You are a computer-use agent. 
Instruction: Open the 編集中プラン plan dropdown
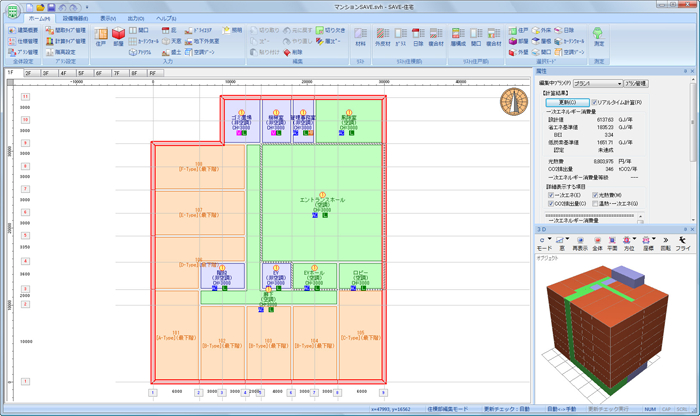click(598, 83)
